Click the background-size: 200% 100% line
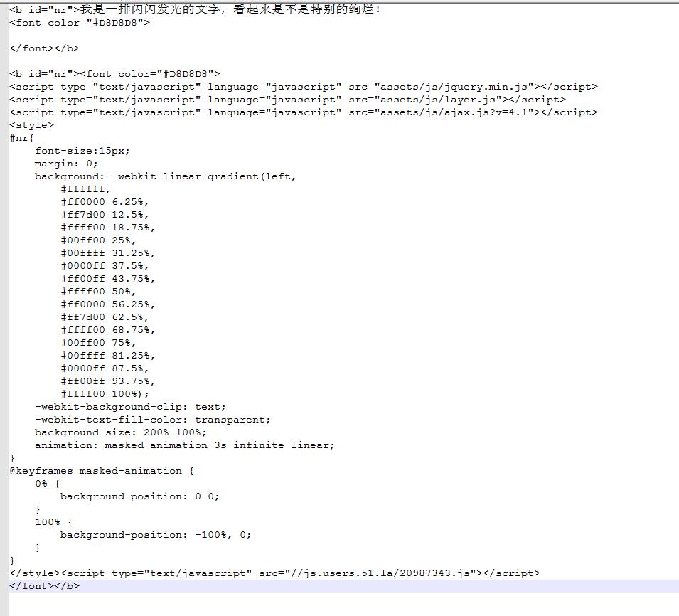The width and height of the screenshot is (679, 616). coord(121,432)
